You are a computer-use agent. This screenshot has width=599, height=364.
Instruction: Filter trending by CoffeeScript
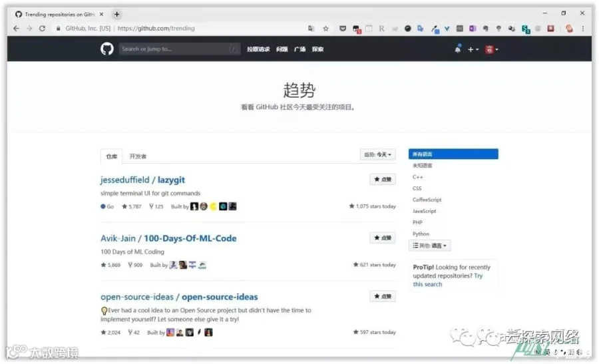pos(427,200)
